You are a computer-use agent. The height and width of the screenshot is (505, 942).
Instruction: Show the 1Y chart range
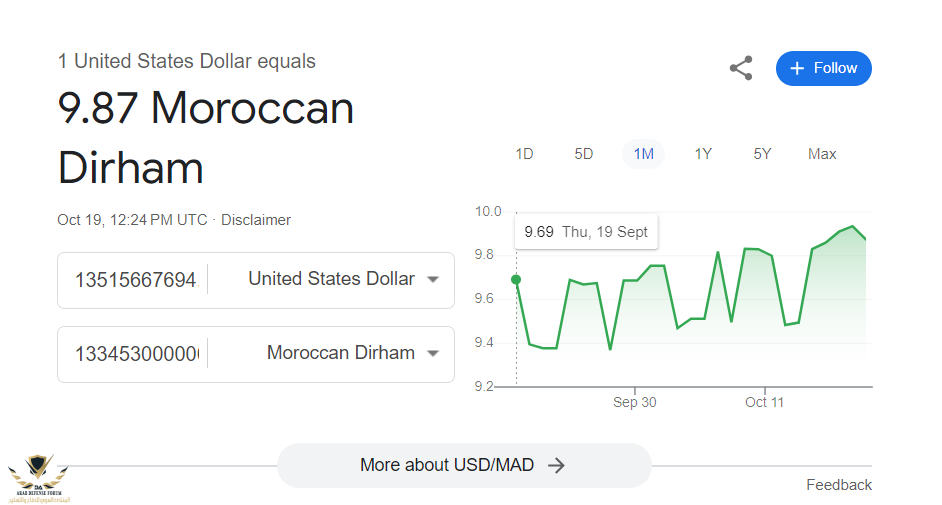click(703, 154)
